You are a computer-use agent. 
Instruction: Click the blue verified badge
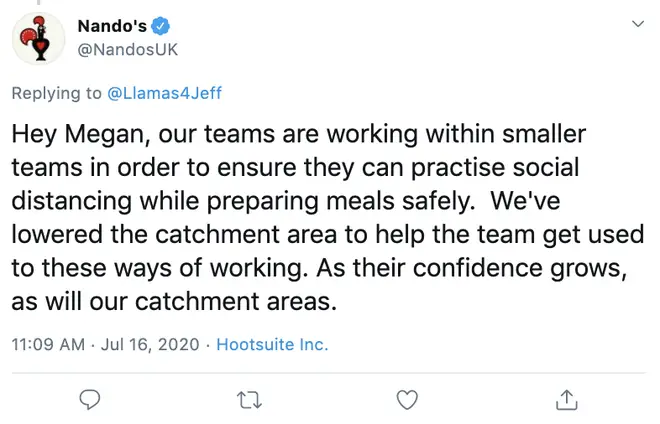[160, 26]
